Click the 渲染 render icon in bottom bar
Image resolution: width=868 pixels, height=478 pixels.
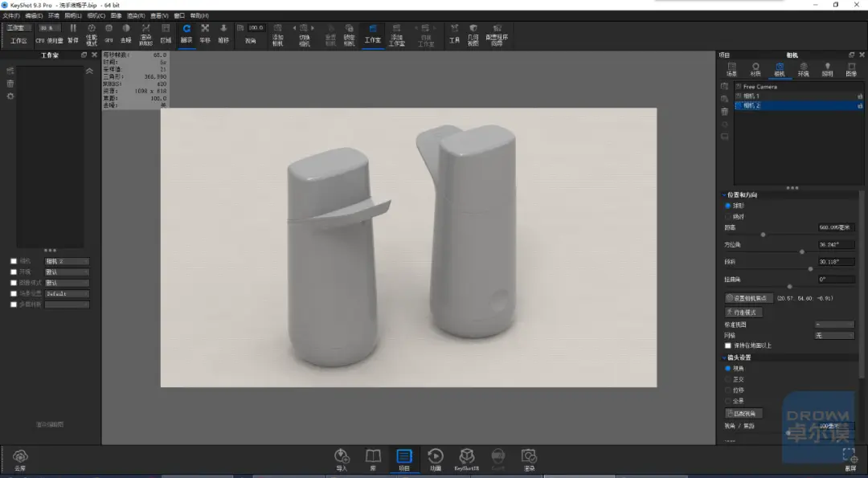(529, 460)
